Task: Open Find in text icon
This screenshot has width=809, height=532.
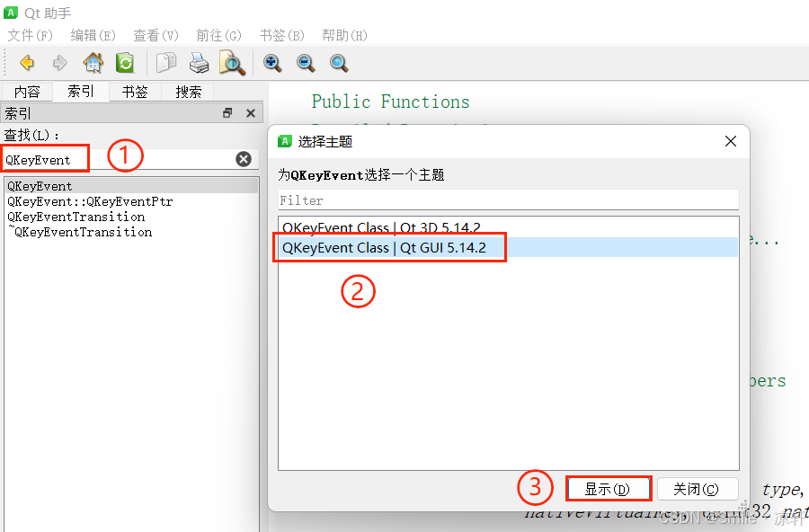Action: [232, 63]
